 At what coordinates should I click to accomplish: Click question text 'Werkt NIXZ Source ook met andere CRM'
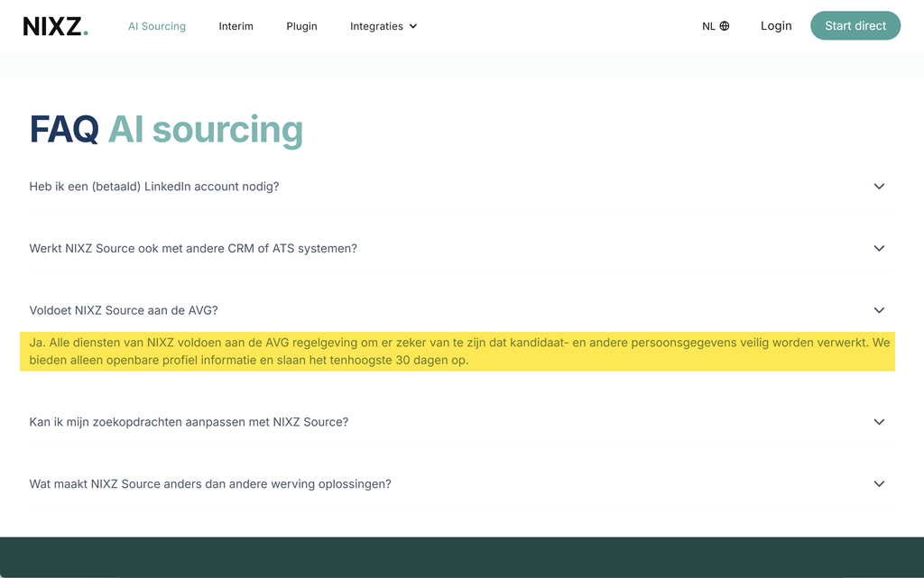(193, 248)
